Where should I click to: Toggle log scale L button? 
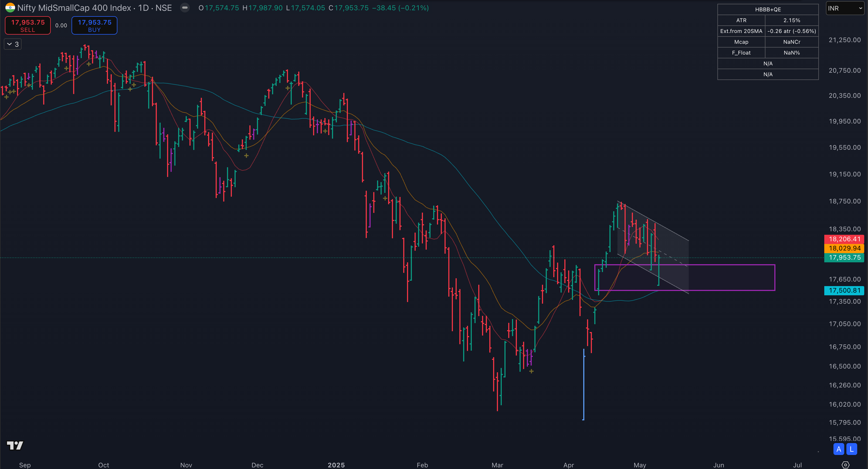(852, 449)
